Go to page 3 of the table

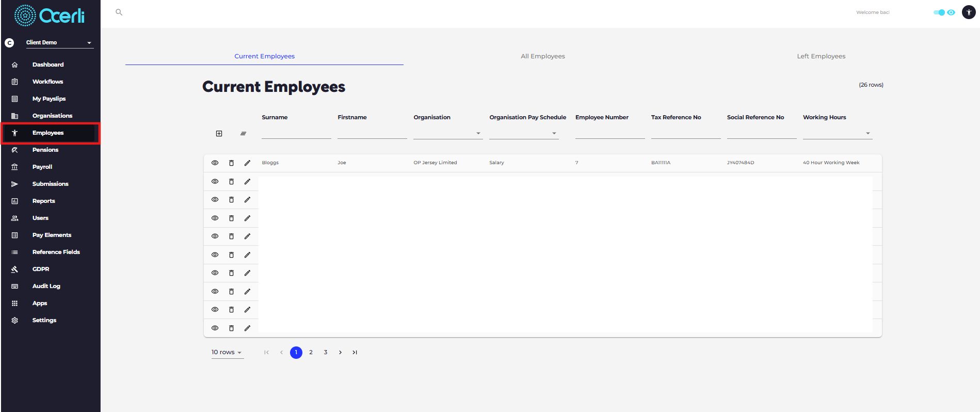[x=326, y=353]
